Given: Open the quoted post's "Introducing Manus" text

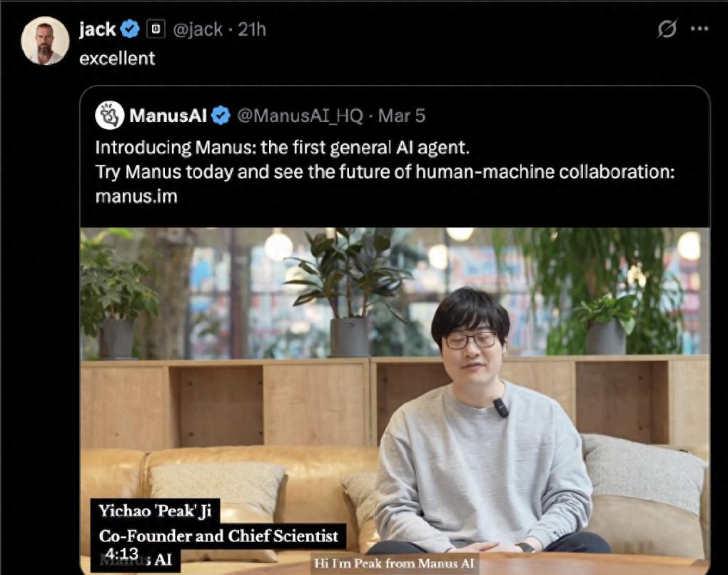Looking at the screenshot, I should 283,148.
